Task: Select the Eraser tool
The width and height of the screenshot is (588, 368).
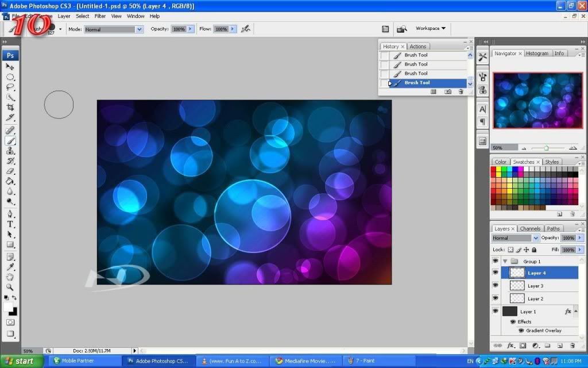Action: [x=10, y=171]
